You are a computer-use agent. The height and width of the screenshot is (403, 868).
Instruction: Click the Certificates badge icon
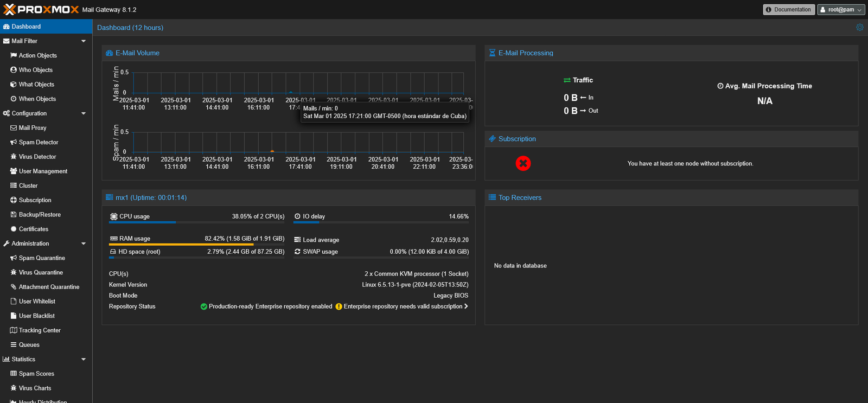click(14, 229)
